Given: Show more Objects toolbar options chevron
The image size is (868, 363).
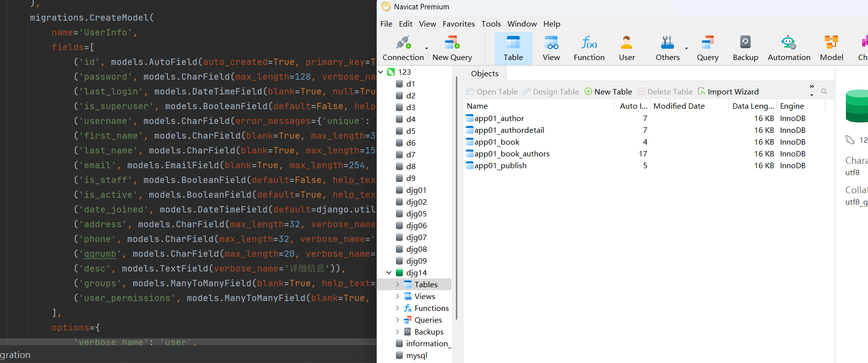Looking at the screenshot, I should point(812,87).
